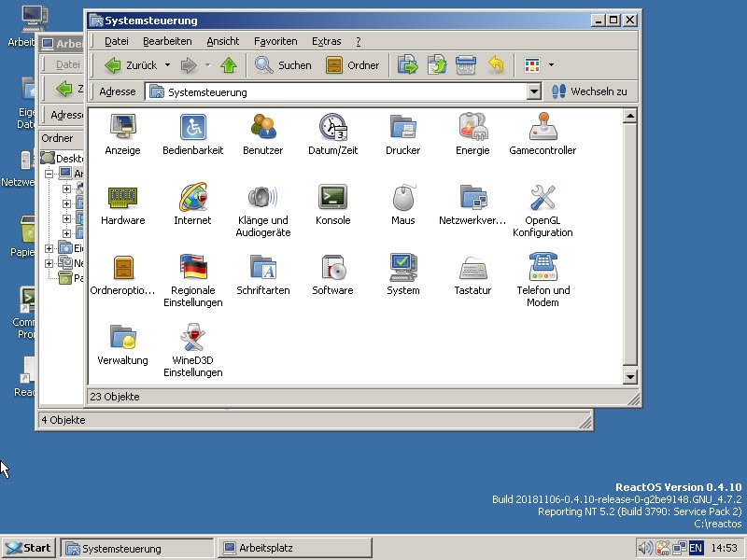The image size is (747, 560).
Task: Open the Favoriten menu
Action: (x=275, y=41)
